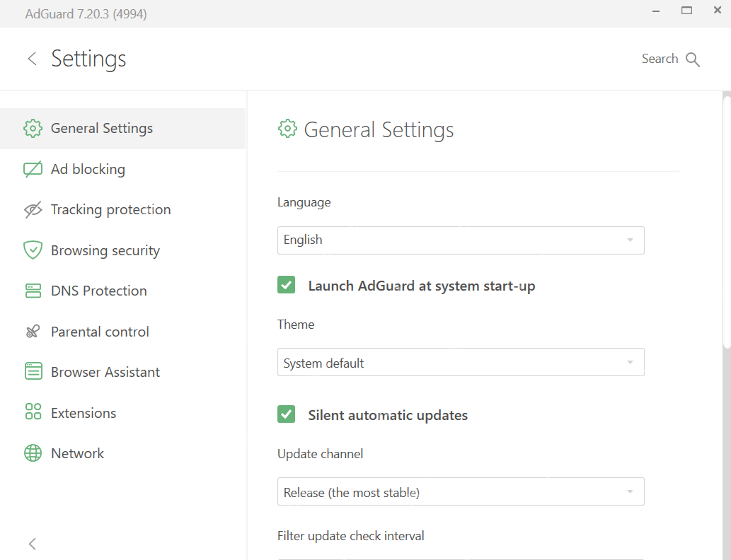
Task: Uncheck Launch AdGuard at system start-up
Action: coord(287,285)
